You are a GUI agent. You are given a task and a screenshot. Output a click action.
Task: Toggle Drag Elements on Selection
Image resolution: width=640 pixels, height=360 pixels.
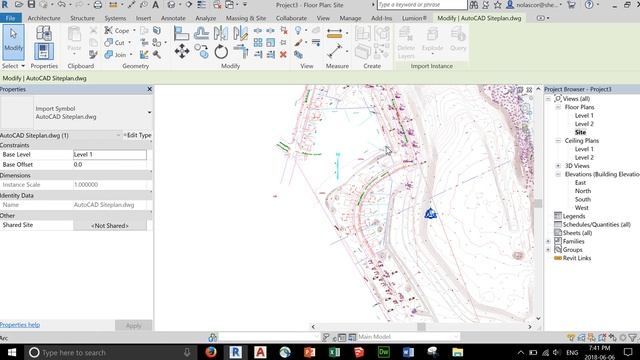tap(612, 337)
